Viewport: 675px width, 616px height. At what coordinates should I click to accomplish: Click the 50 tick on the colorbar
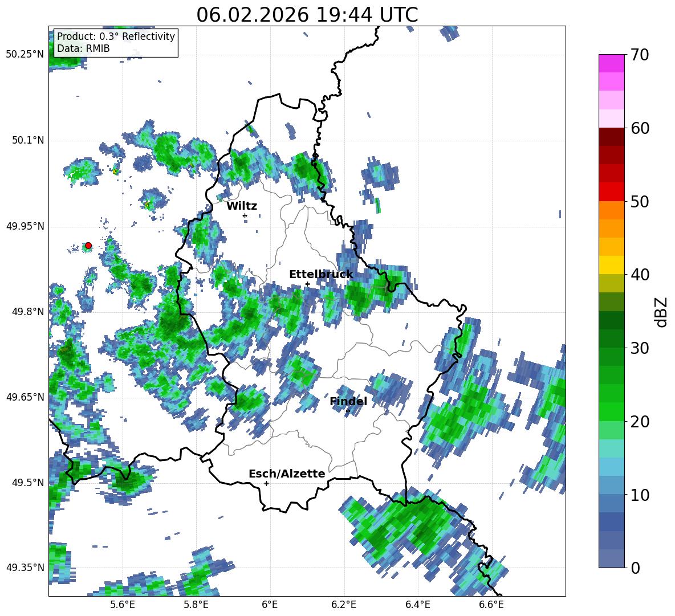(x=640, y=201)
